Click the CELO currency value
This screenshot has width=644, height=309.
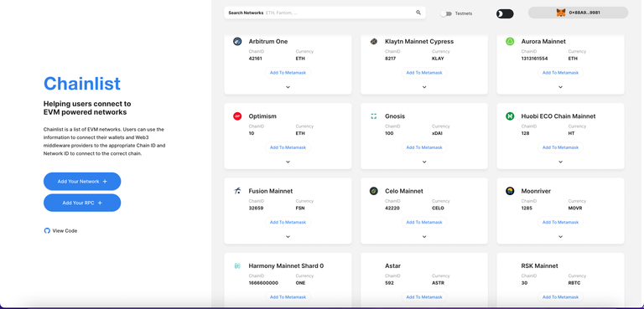point(439,208)
